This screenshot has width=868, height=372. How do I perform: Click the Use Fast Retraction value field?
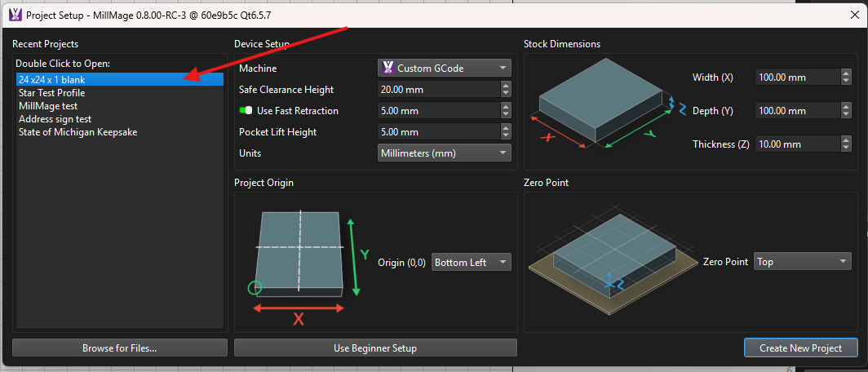438,111
